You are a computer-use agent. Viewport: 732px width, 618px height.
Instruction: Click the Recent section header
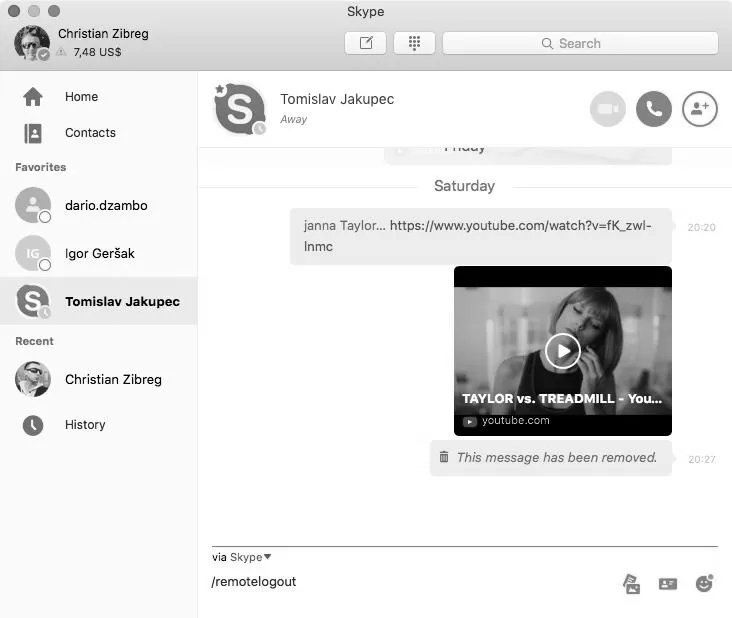[x=34, y=341]
